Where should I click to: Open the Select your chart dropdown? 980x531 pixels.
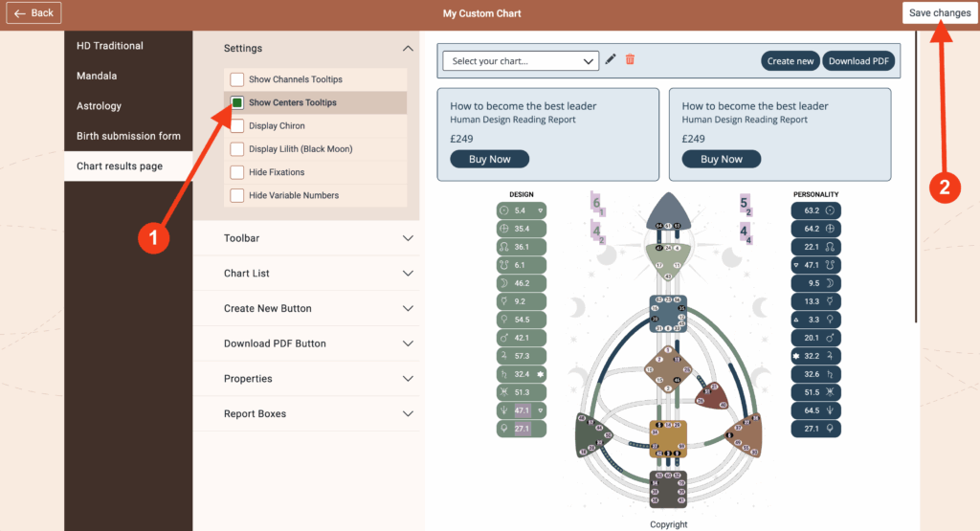point(521,61)
